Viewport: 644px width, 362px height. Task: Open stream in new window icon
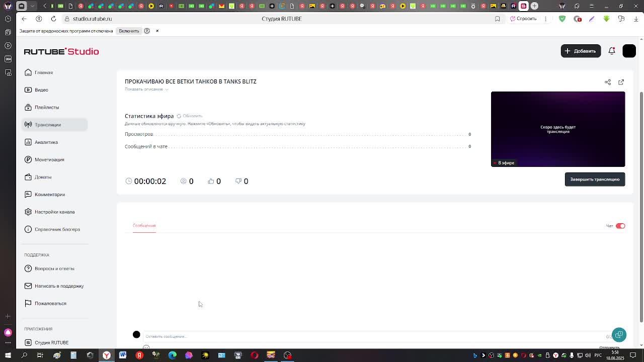(621, 82)
